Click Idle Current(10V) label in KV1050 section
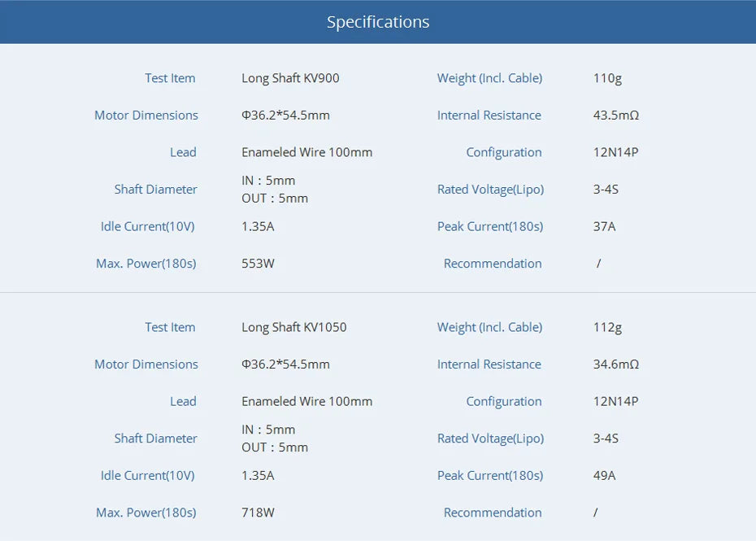The image size is (756, 541). click(148, 475)
